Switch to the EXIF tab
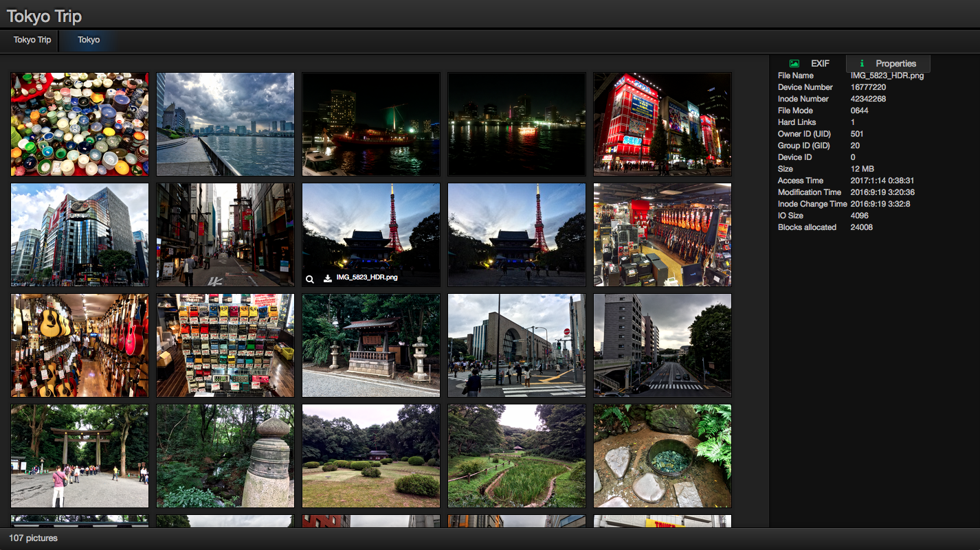 812,63
